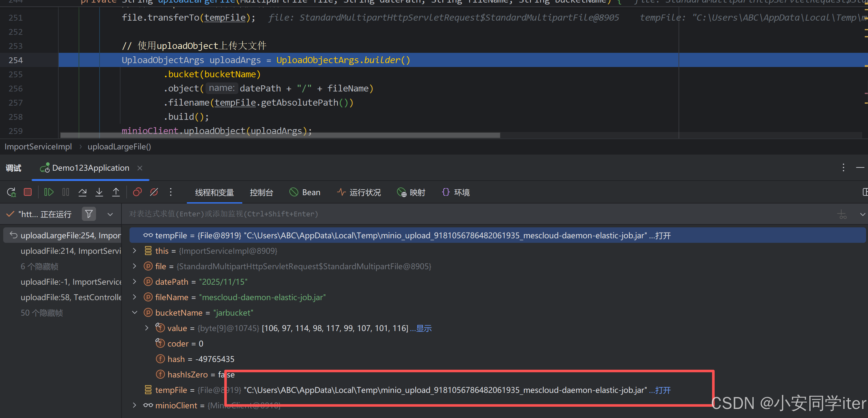Open the 环境 tab
The height and width of the screenshot is (418, 868).
(x=456, y=193)
